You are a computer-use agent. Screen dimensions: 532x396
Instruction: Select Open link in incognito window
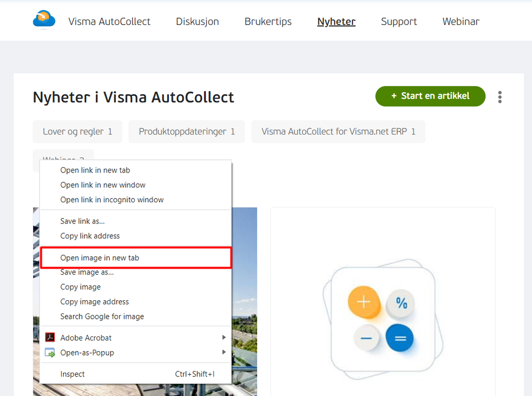(136, 200)
